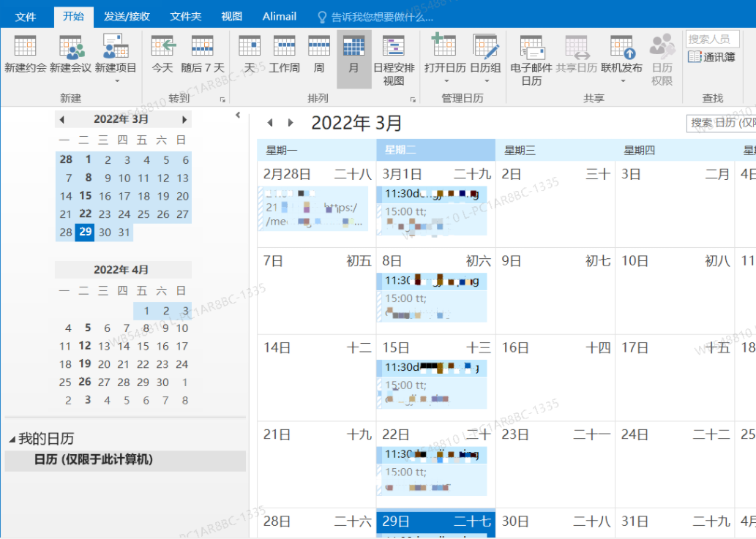Screen dimensions: 756x539
Task: Click the 2022年 3月 mini calendar header
Action: pos(121,119)
